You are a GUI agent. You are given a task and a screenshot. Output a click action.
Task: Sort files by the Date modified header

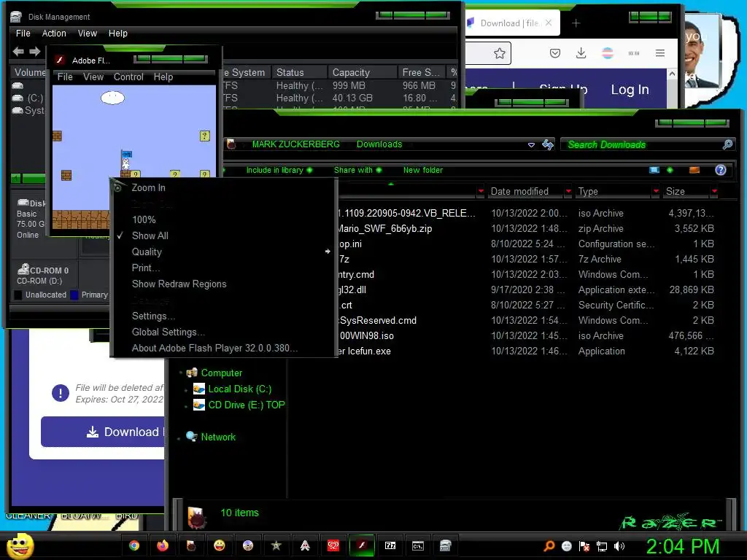519,192
